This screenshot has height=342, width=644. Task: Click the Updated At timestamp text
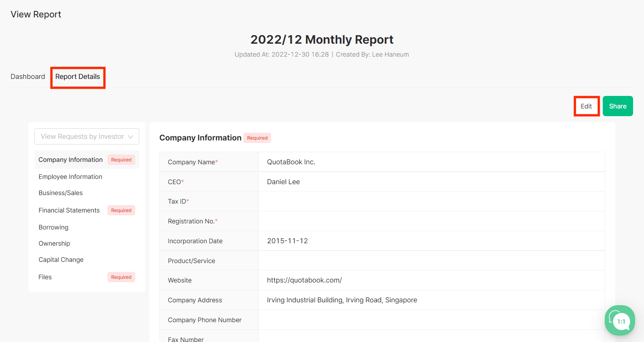282,55
